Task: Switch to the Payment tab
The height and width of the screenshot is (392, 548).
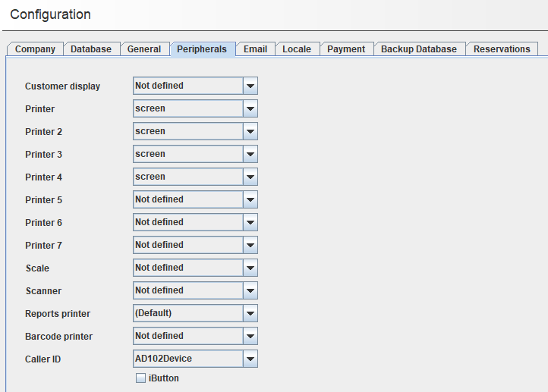Action: click(346, 49)
